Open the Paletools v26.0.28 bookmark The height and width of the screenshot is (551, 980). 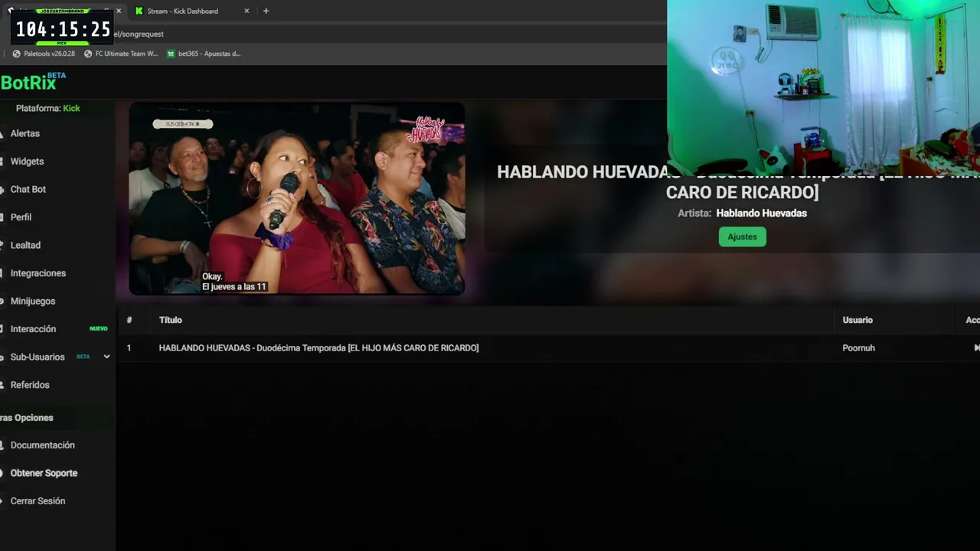[x=44, y=54]
